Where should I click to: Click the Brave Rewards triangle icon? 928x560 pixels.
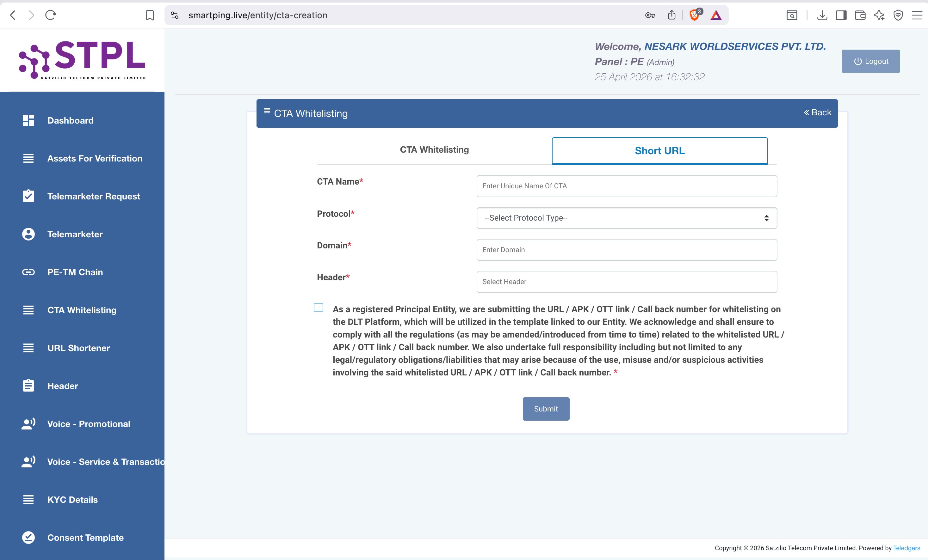pos(716,15)
